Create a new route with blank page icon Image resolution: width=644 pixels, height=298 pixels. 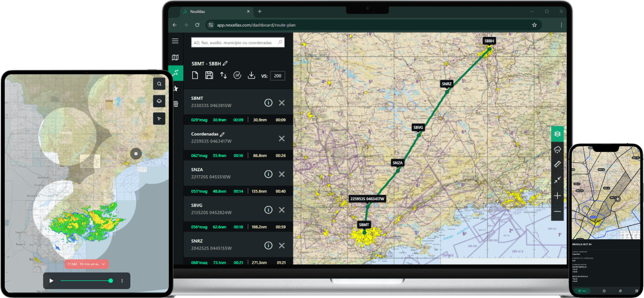[195, 75]
